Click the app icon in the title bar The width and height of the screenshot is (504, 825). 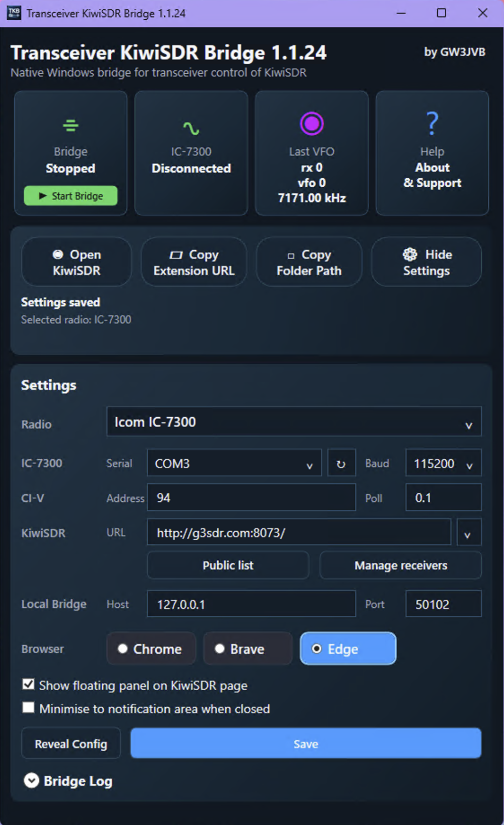pyautogui.click(x=14, y=13)
